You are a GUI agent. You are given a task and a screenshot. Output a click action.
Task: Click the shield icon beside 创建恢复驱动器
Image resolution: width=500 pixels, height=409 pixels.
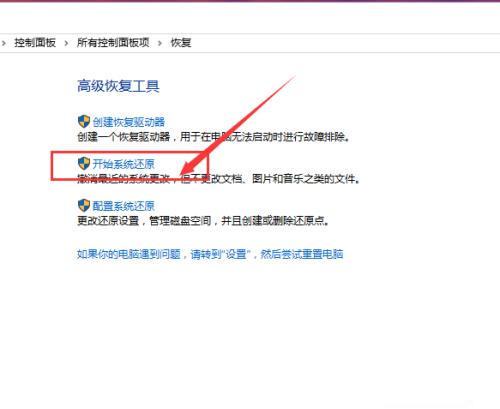(x=84, y=121)
